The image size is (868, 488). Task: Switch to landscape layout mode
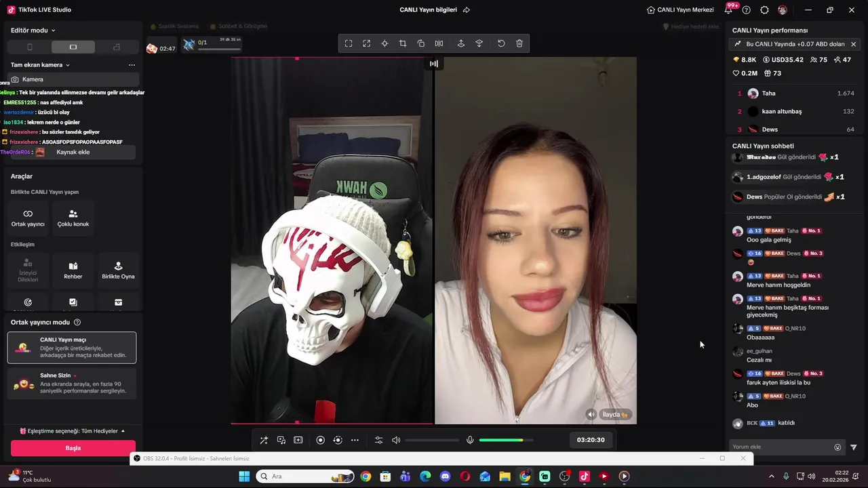click(73, 47)
